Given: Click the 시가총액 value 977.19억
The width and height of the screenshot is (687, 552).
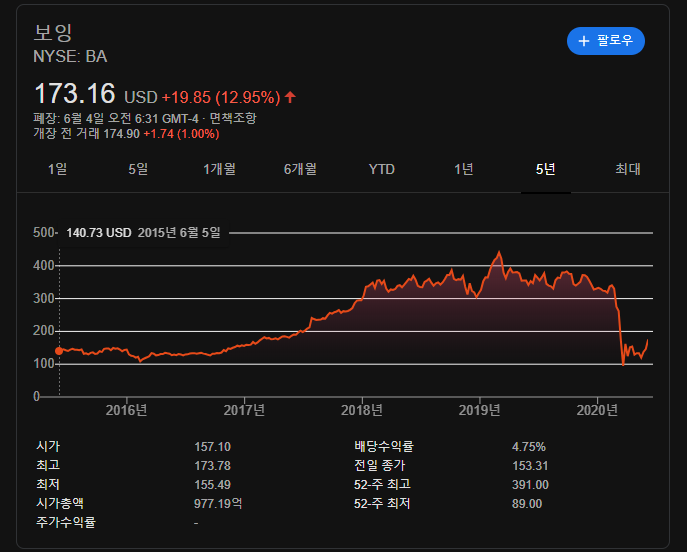Looking at the screenshot, I should point(218,503).
